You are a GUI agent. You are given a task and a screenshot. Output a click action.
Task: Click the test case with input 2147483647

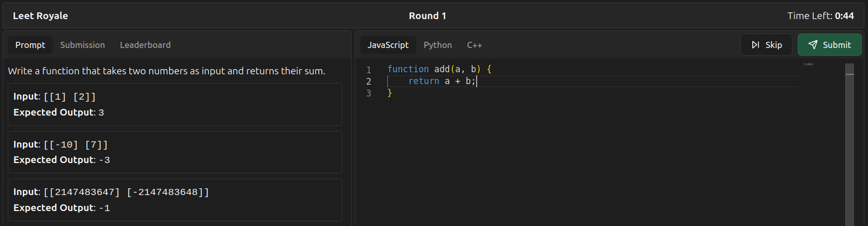pos(175,200)
